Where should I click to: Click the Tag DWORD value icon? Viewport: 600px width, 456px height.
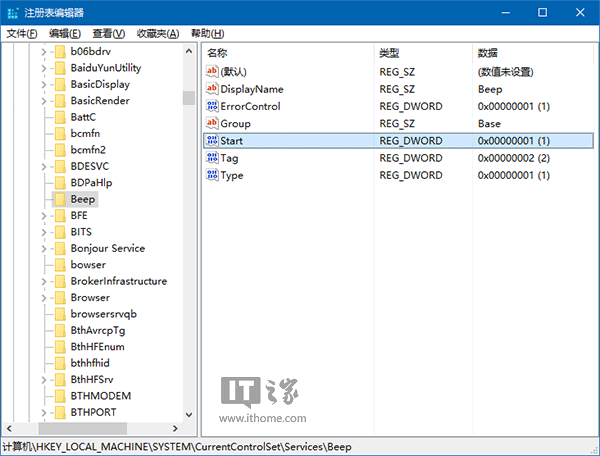212,158
